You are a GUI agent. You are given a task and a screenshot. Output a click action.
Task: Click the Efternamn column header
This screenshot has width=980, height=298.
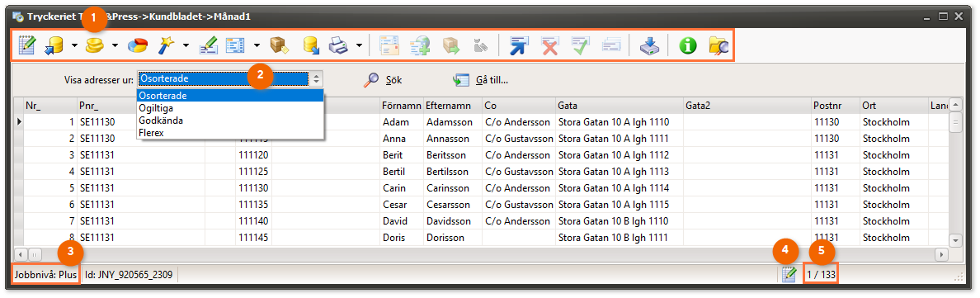coord(452,105)
